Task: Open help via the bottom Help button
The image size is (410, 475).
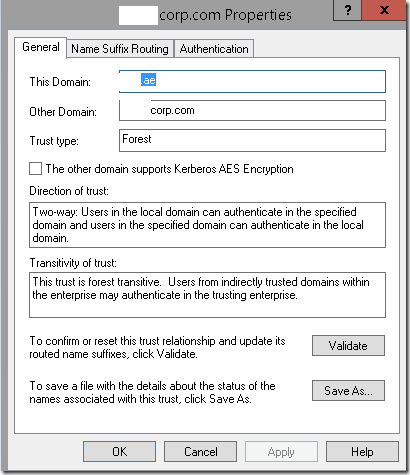Action: pyautogui.click(x=362, y=452)
